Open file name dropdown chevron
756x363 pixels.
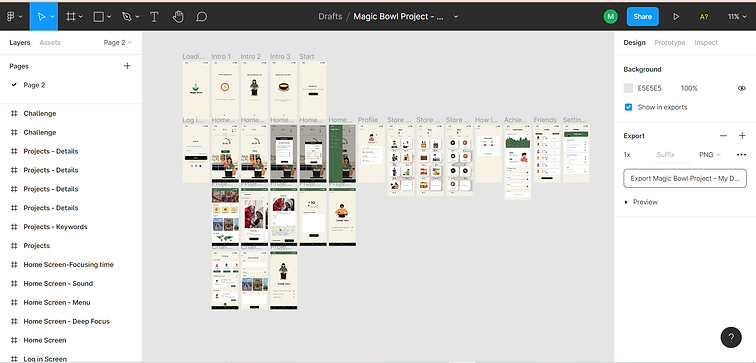pos(456,16)
